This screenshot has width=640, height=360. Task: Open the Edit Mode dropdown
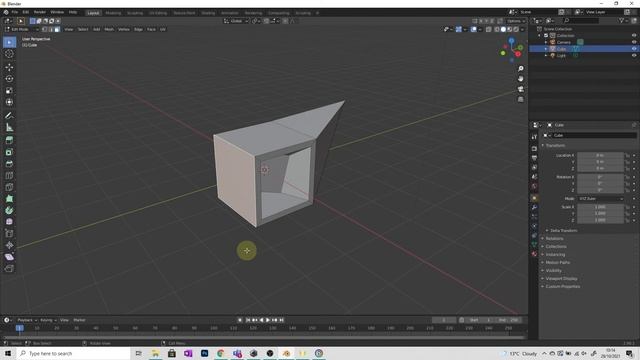pos(22,29)
